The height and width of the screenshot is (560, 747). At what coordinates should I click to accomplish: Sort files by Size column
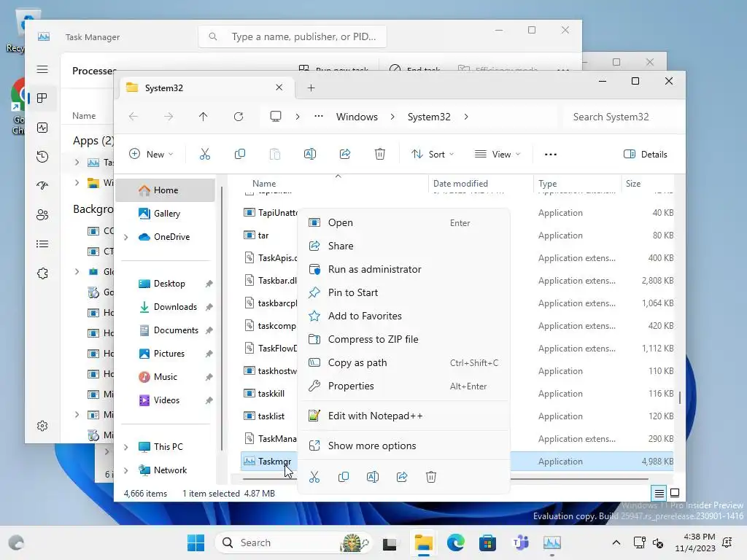pos(647,184)
